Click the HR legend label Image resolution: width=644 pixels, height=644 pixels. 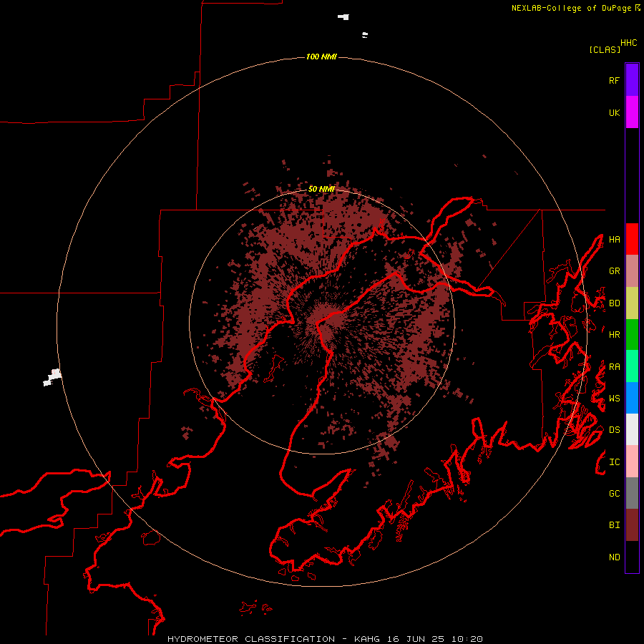point(614,335)
